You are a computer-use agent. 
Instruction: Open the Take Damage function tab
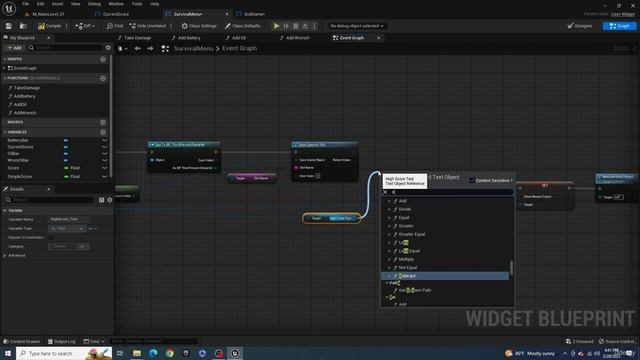click(x=137, y=38)
